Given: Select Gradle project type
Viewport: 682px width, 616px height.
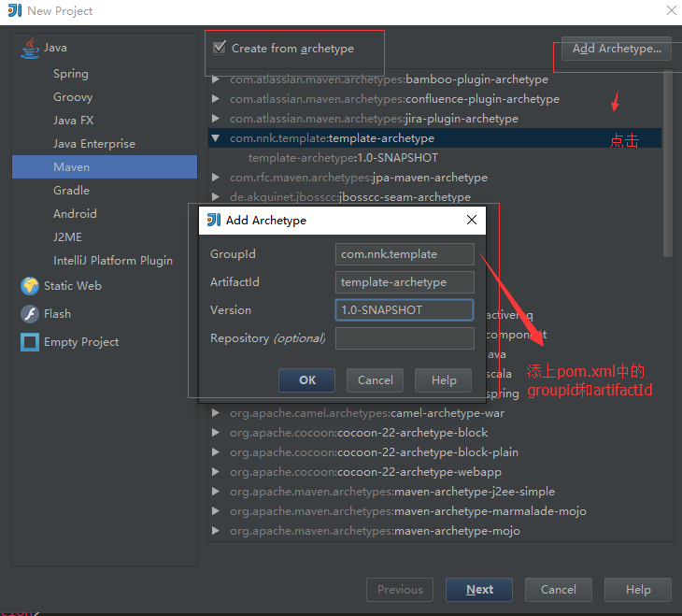Looking at the screenshot, I should tap(71, 191).
